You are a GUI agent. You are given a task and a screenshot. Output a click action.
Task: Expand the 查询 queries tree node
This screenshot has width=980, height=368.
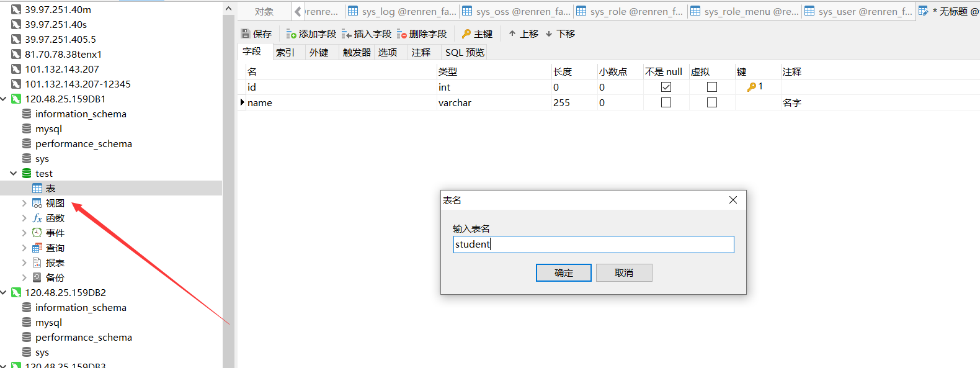tap(24, 248)
